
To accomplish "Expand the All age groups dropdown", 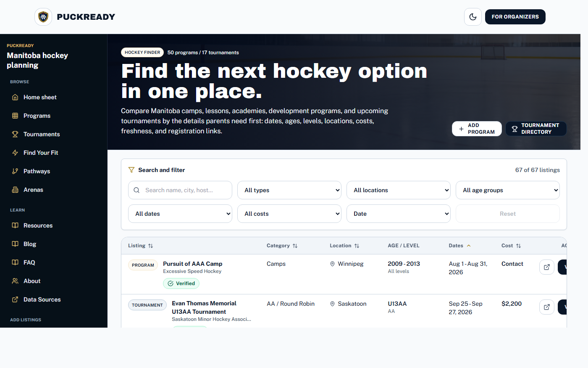I will 508,190.
